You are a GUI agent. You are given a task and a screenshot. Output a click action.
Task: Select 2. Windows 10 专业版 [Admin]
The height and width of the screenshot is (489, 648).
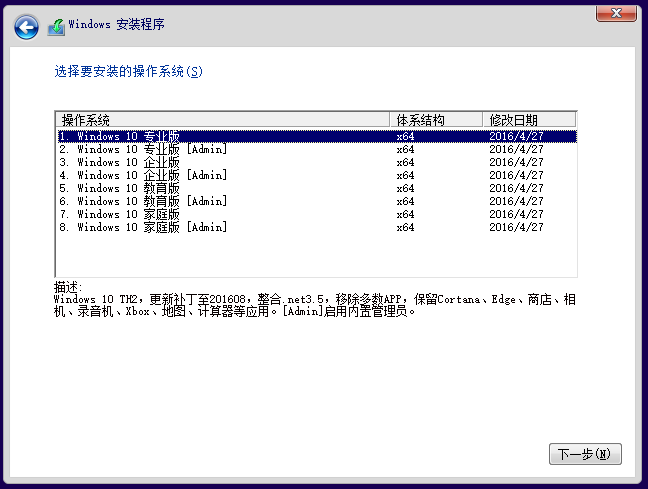click(317, 149)
